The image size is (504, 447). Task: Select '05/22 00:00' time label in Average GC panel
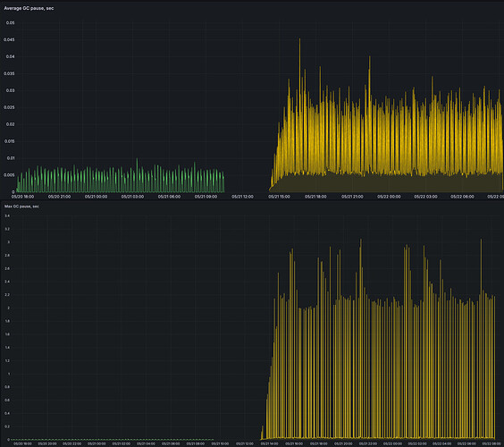click(x=389, y=197)
